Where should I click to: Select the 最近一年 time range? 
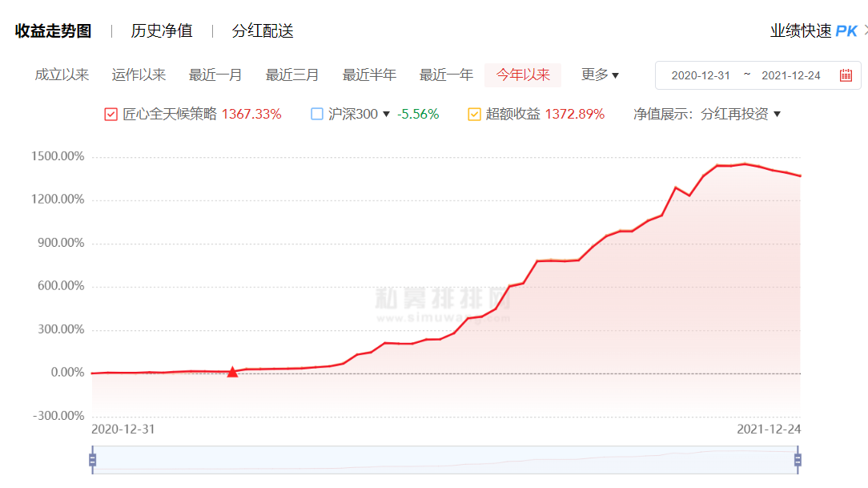(x=446, y=75)
